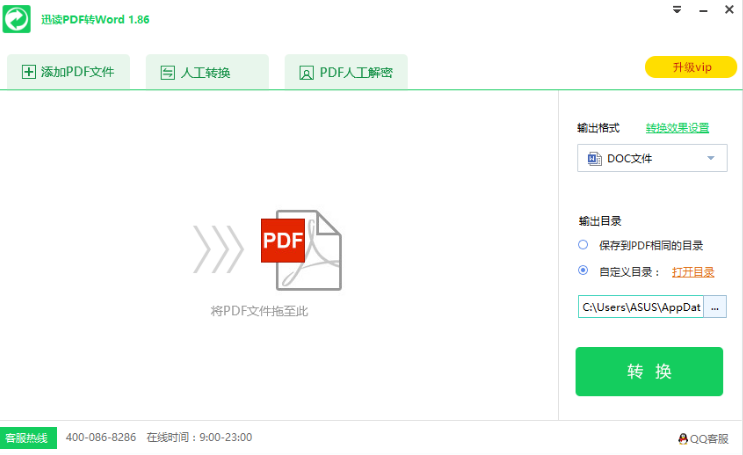Click the large PDF file icon
Viewport: 743px width, 455px height.
pyautogui.click(x=301, y=250)
